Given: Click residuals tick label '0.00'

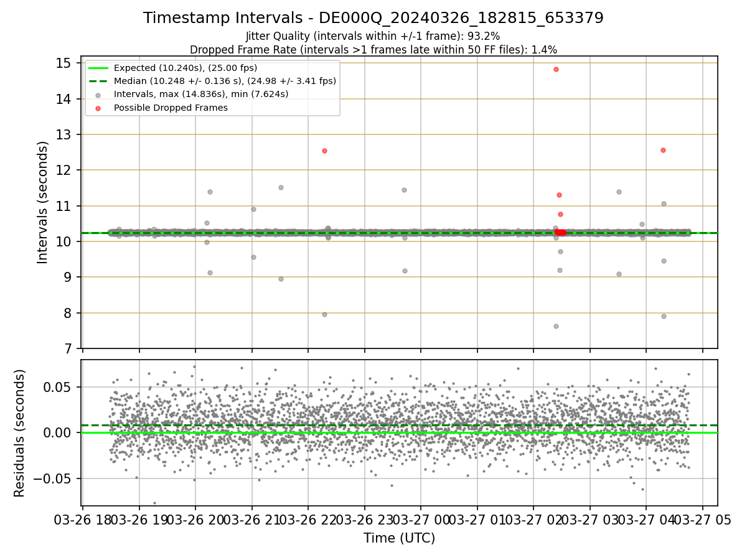Looking at the screenshot, I should 59,433.
